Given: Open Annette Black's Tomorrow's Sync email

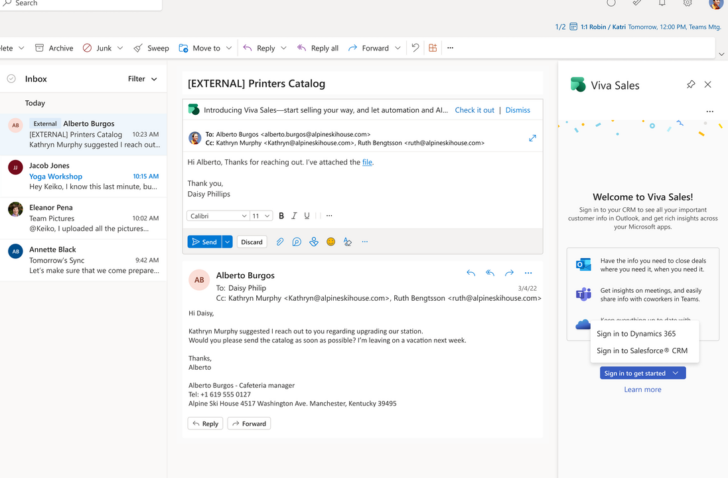Looking at the screenshot, I should pyautogui.click(x=84, y=259).
